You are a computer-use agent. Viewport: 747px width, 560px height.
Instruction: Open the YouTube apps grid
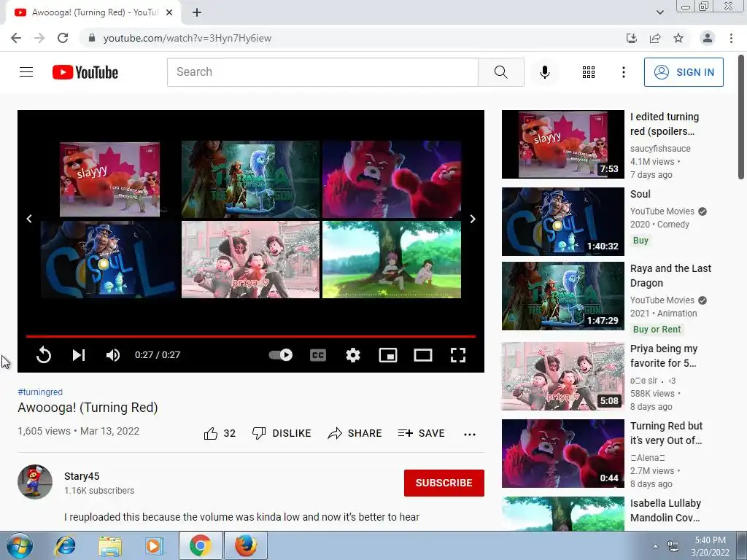pos(589,72)
